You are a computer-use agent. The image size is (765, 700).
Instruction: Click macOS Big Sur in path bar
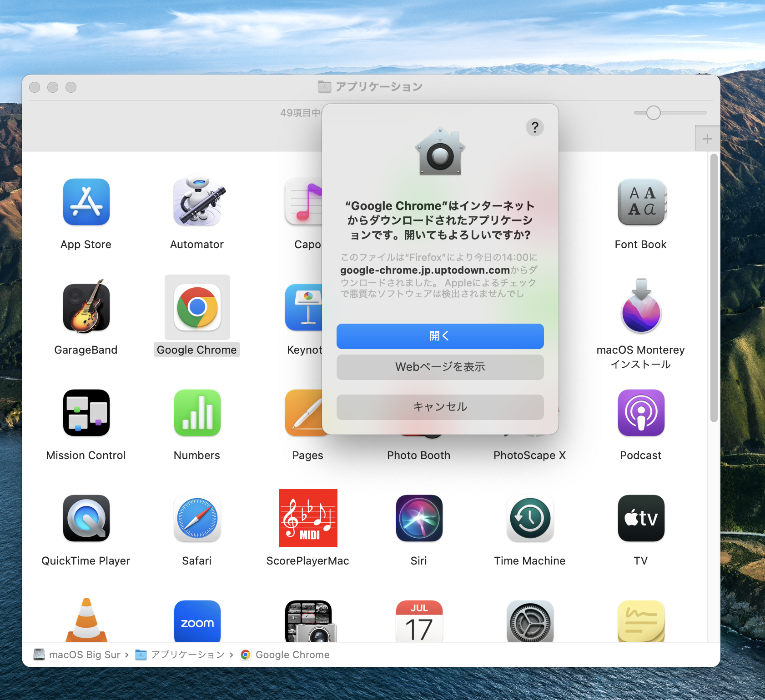coord(84,655)
